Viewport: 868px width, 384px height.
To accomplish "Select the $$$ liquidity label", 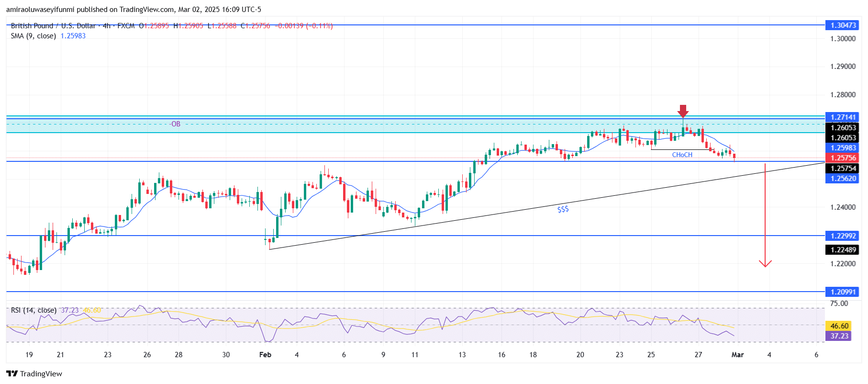I will (563, 209).
